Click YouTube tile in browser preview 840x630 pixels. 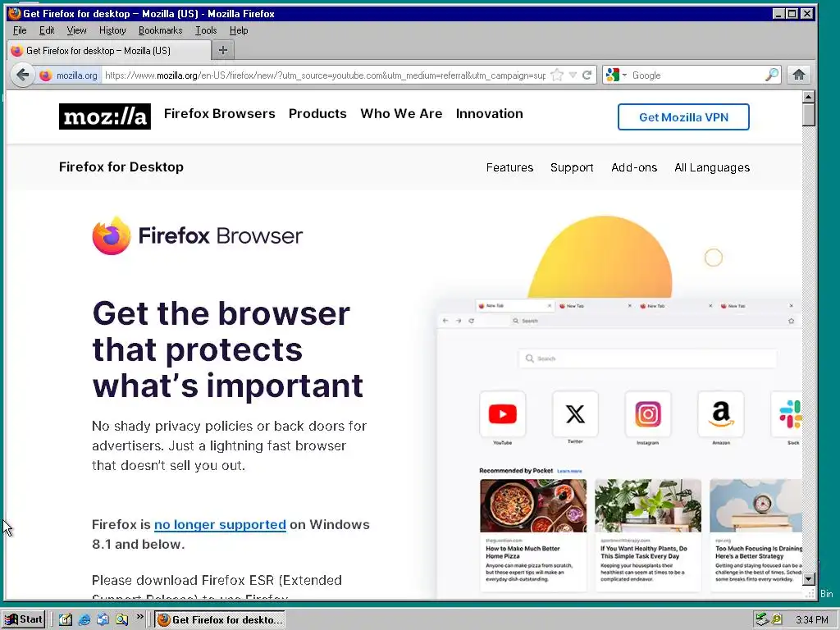pos(503,414)
